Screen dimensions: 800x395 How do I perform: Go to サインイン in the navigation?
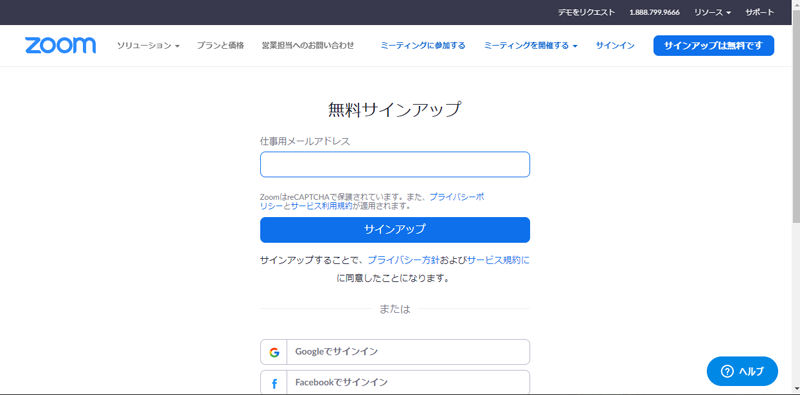tap(615, 45)
